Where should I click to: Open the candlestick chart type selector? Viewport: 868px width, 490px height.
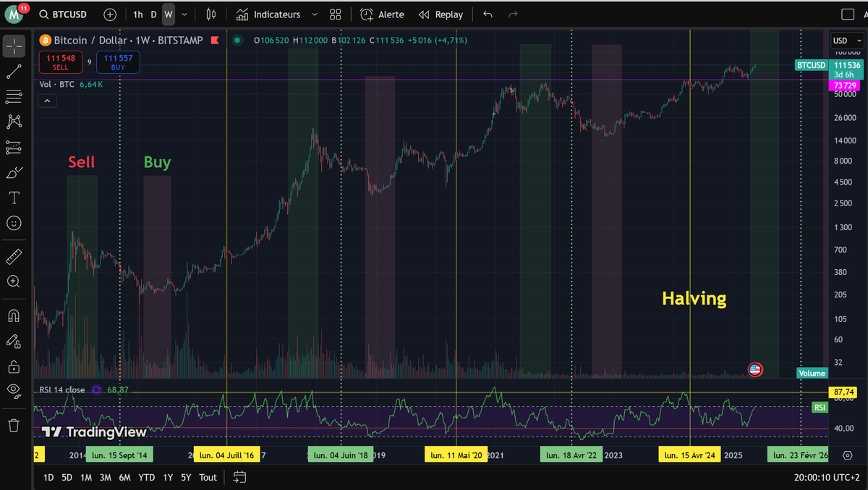(x=211, y=14)
